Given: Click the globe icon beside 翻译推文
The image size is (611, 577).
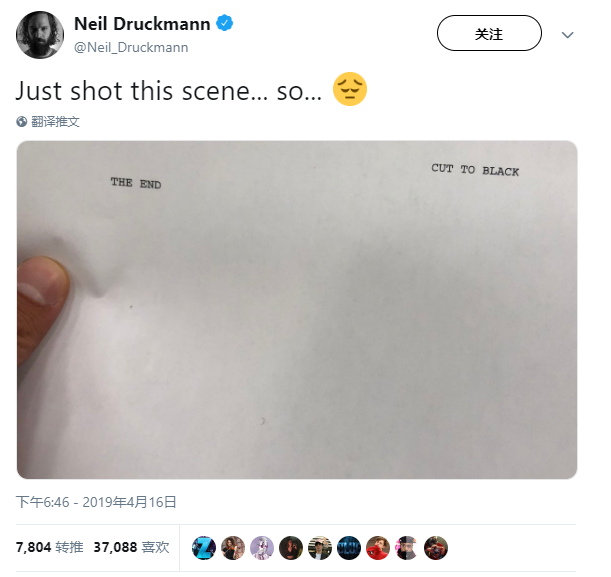Looking at the screenshot, I should pos(21,122).
